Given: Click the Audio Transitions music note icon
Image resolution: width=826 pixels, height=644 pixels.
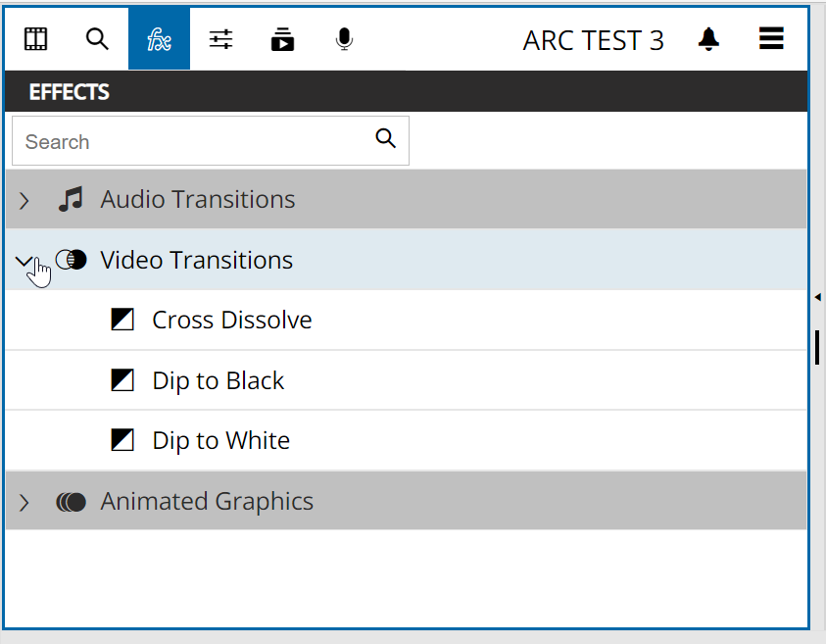Looking at the screenshot, I should coord(71,200).
